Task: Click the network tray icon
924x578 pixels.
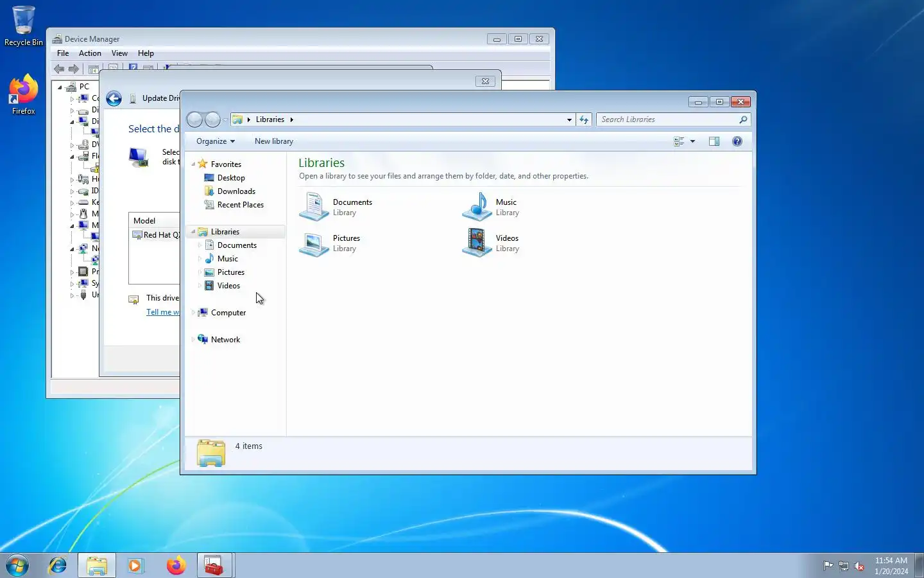Action: [844, 566]
